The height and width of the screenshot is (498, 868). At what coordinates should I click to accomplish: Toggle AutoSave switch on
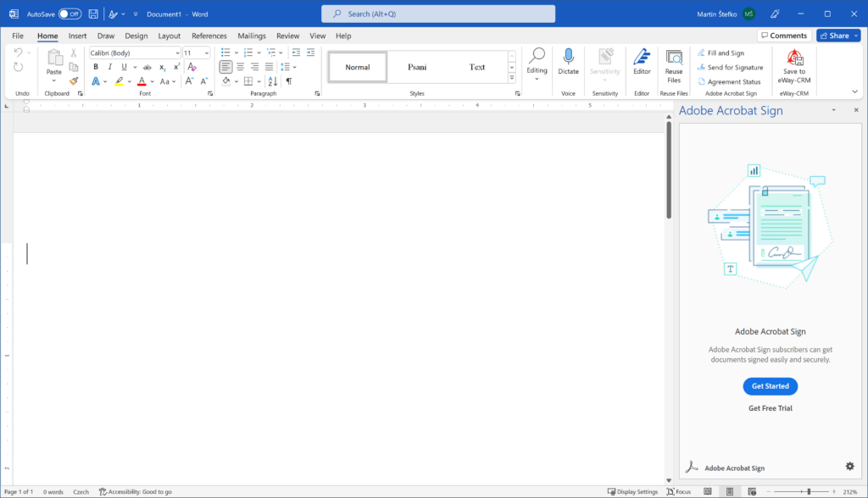(70, 14)
